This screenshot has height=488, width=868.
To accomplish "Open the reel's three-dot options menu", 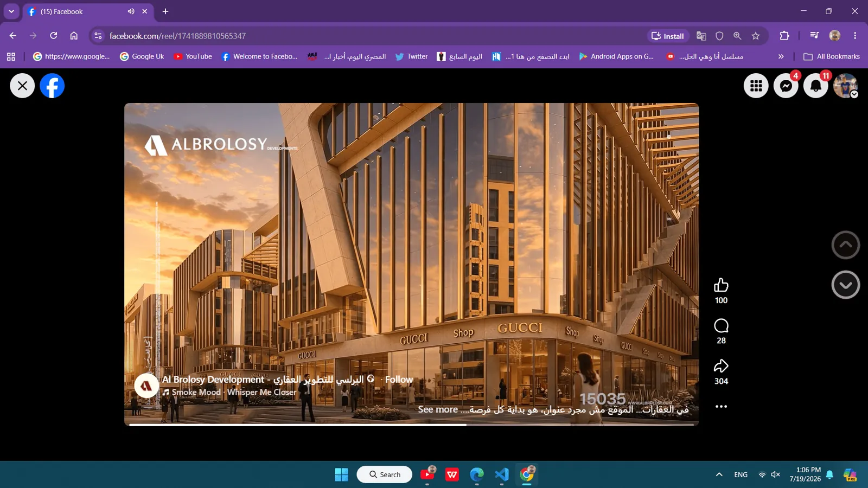I will 721,407.
